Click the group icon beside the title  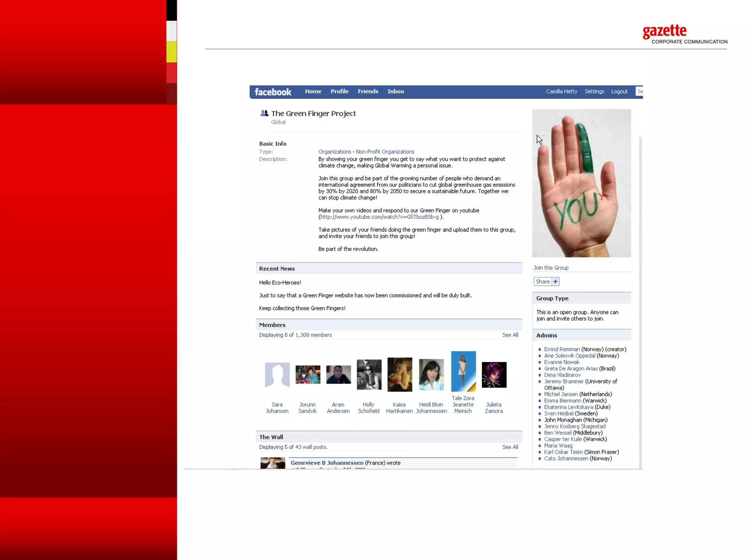[x=264, y=113]
